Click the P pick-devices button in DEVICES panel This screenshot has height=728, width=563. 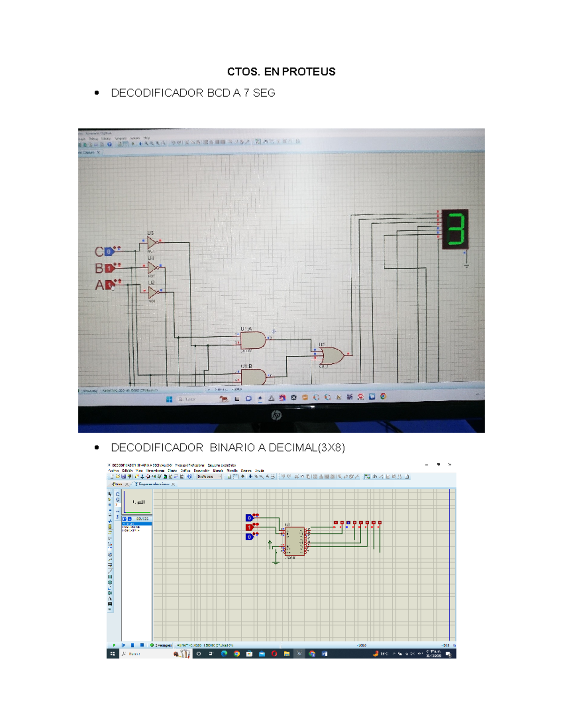tap(124, 519)
